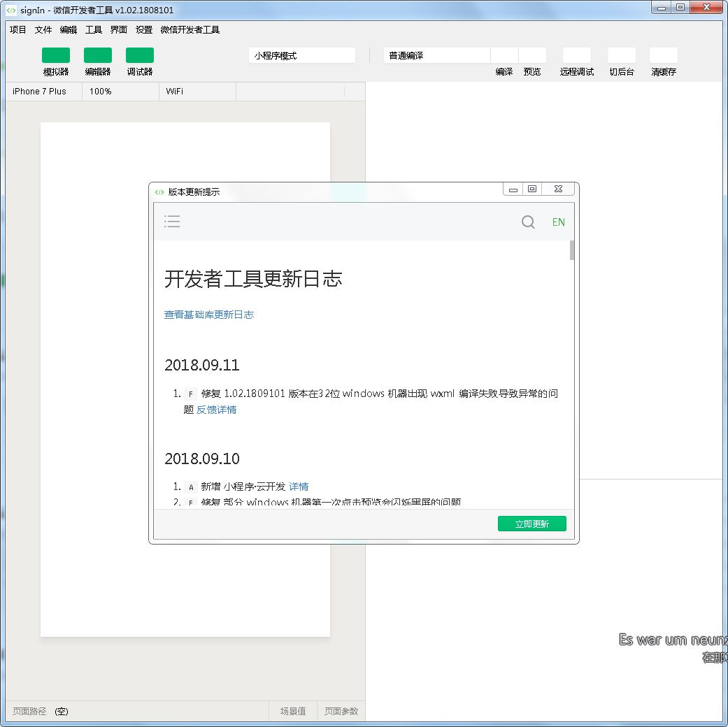The image size is (728, 727).
Task: Toggle the 模拟器 simulator button
Action: coord(56,55)
